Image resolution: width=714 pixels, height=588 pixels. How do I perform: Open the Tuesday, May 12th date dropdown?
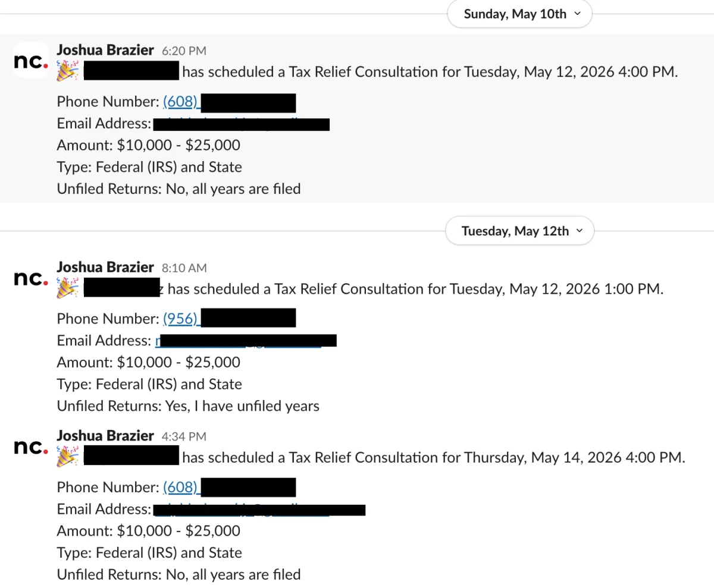click(519, 231)
